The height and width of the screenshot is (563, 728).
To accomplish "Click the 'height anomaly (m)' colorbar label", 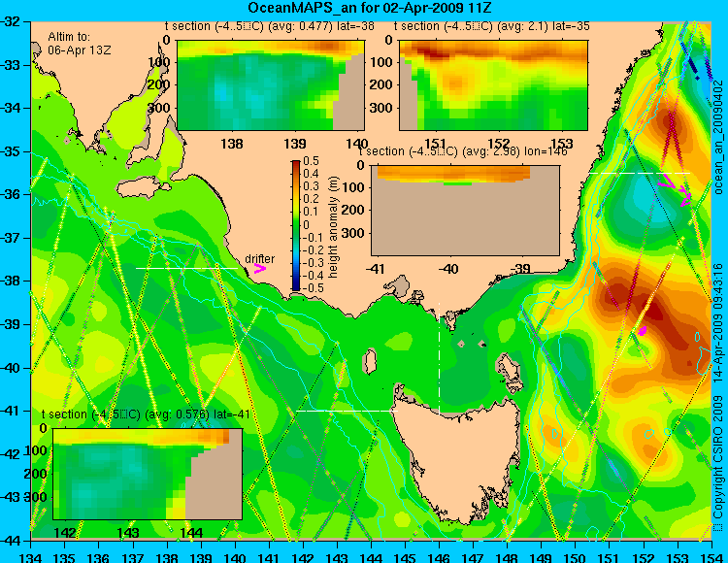I will pos(333,227).
